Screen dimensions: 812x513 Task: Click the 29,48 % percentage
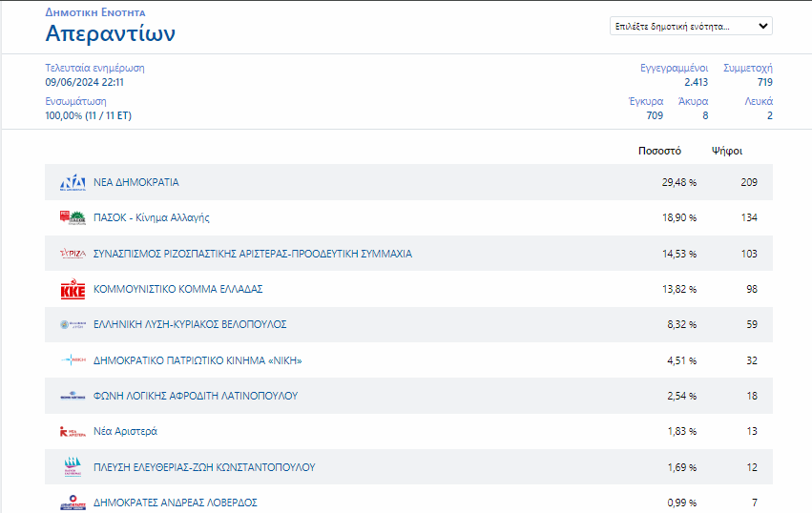pos(679,182)
